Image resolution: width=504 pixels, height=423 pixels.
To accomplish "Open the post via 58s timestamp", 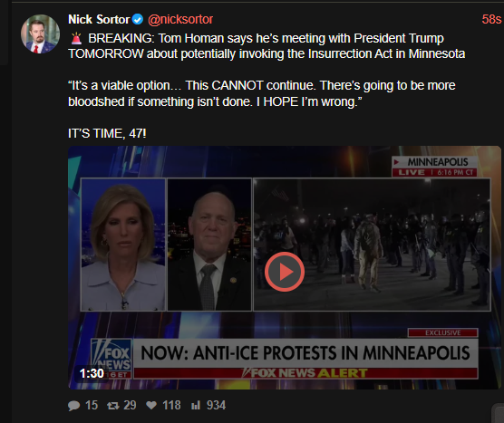I will (491, 20).
